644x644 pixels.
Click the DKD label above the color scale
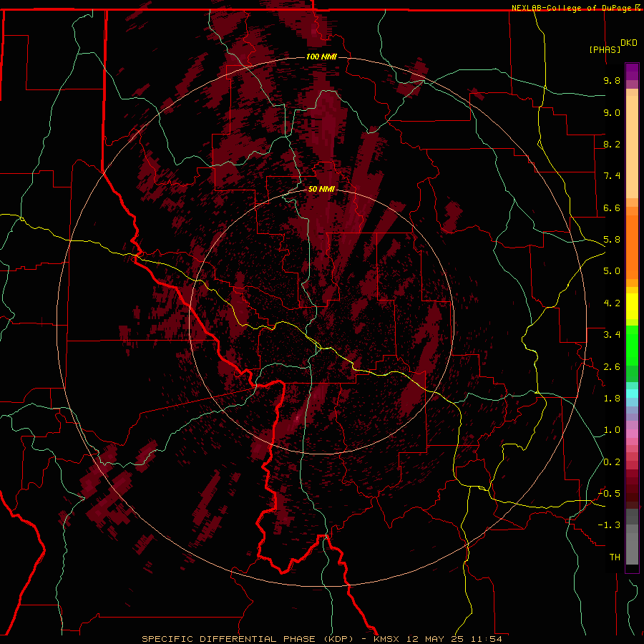629,43
